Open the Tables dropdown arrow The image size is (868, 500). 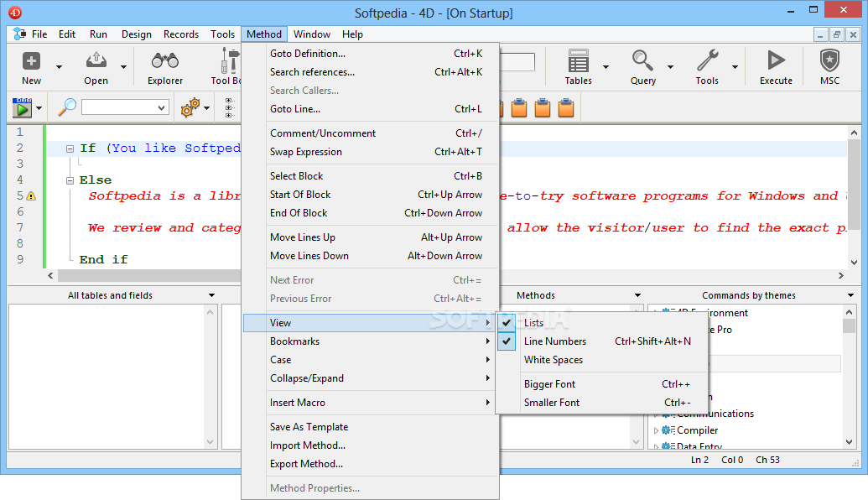(606, 67)
